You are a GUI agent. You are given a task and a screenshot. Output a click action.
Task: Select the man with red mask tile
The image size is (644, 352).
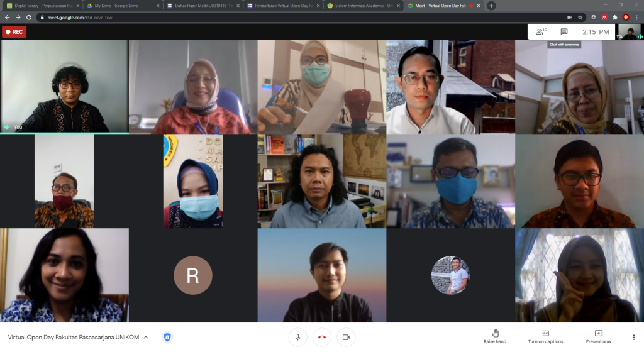(64, 181)
